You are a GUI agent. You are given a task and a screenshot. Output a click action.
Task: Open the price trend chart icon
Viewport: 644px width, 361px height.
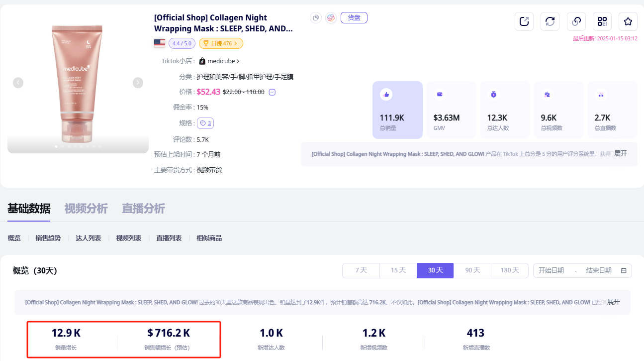(272, 92)
